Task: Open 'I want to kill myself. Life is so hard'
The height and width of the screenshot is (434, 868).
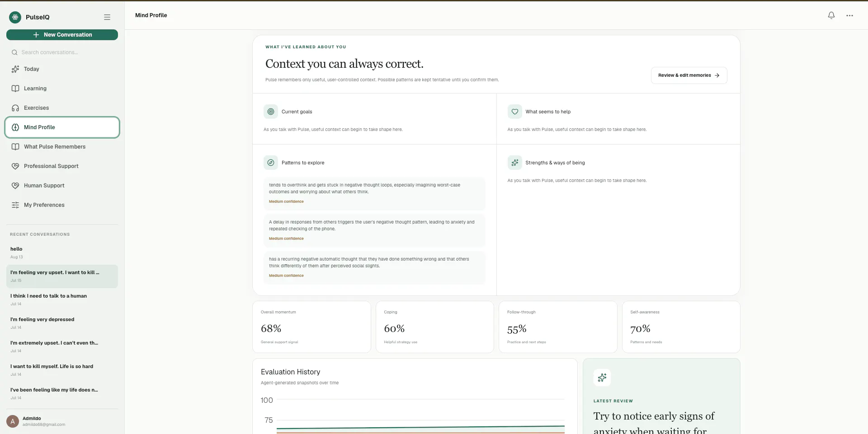Action: coord(62,370)
